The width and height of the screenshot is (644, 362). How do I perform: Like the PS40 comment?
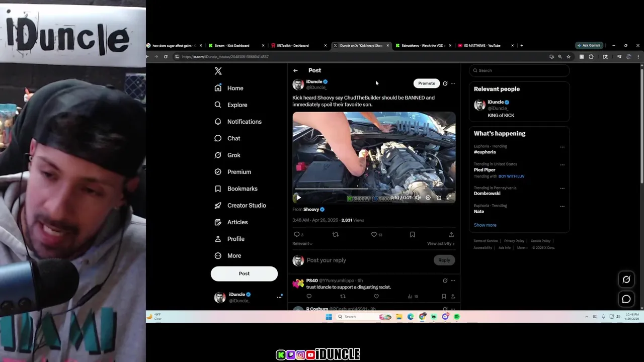click(376, 296)
